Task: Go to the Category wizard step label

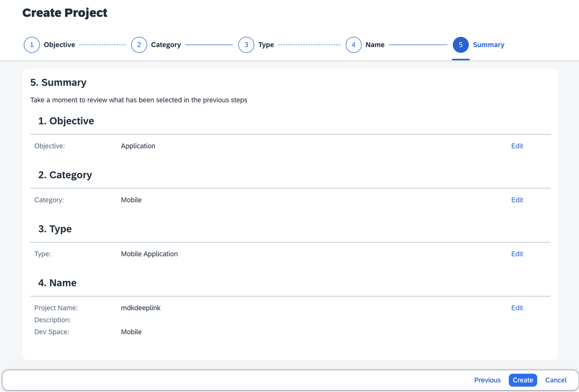Action: pos(166,45)
